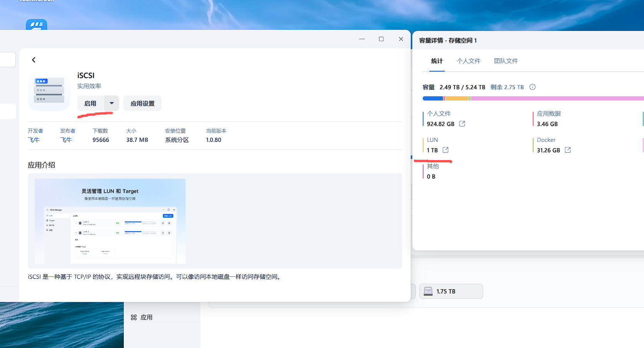Viewport: 644px width, 348px height.
Task: Click the 应用数据 label
Action: coord(549,114)
